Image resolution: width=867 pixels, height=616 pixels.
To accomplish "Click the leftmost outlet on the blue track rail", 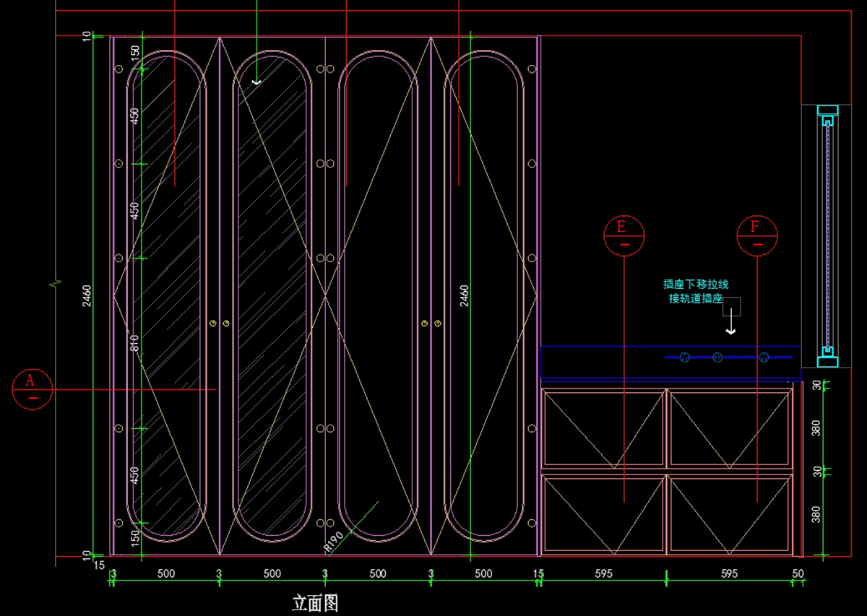I will (x=683, y=357).
